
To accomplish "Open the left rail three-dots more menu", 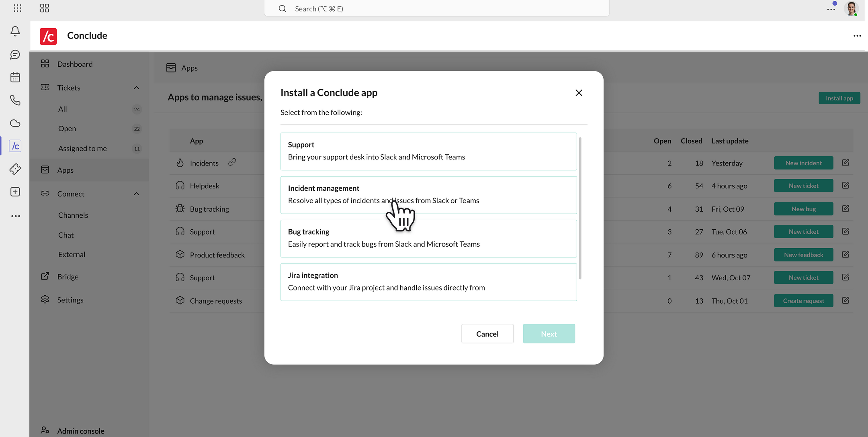I will 15,216.
